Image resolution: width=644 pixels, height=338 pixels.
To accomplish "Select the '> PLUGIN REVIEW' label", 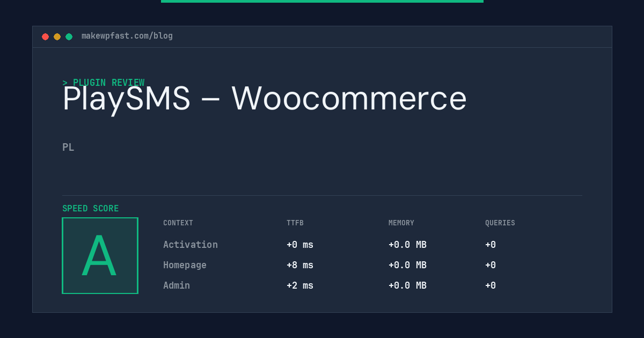I will point(104,83).
